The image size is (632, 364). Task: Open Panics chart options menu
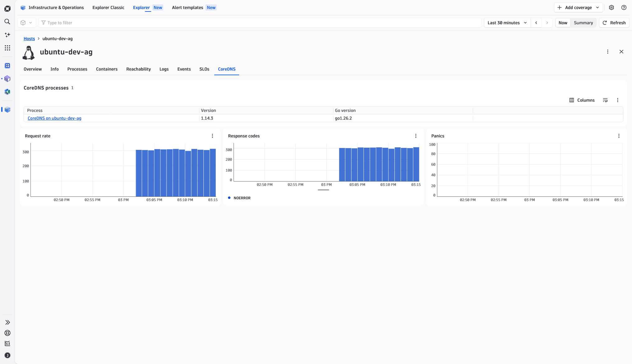coord(619,136)
